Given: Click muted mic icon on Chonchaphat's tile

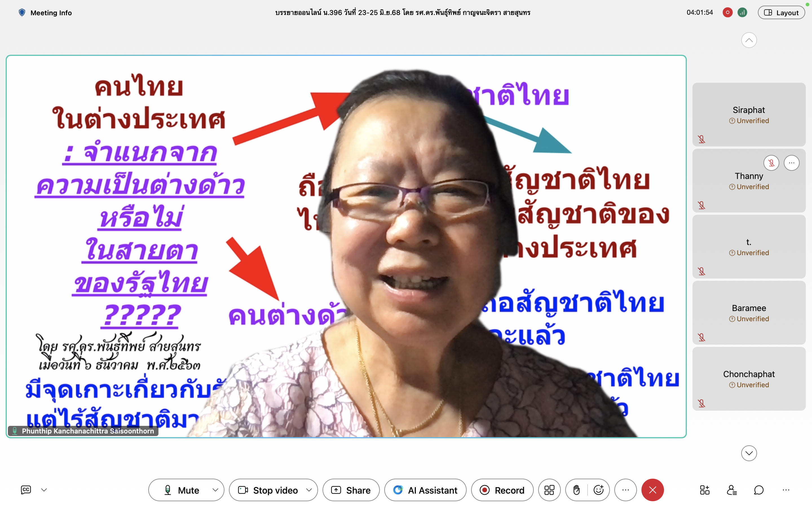Looking at the screenshot, I should [701, 403].
